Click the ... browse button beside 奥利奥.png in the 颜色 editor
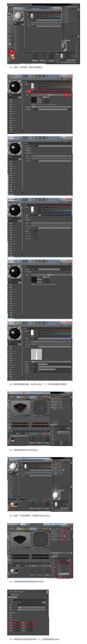The width and height of the screenshot is (87, 644). coord(70,95)
